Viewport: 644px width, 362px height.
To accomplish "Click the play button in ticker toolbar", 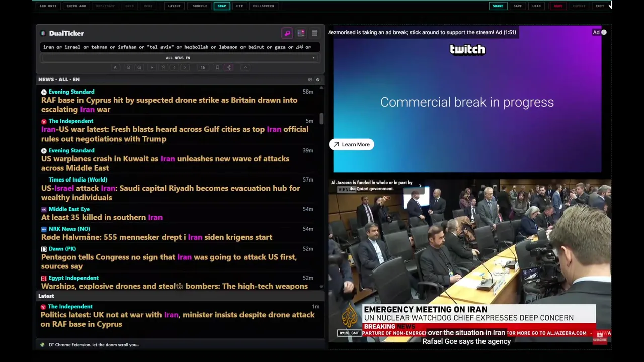I will (x=152, y=67).
